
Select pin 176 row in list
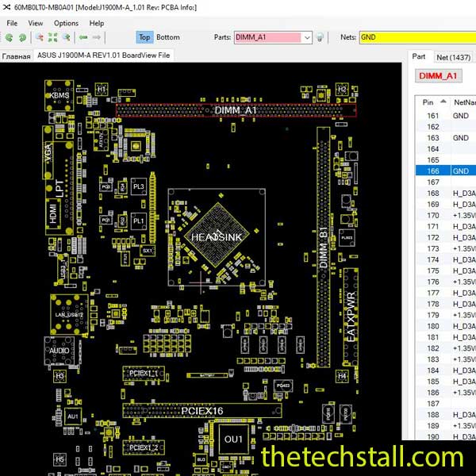coord(446,282)
